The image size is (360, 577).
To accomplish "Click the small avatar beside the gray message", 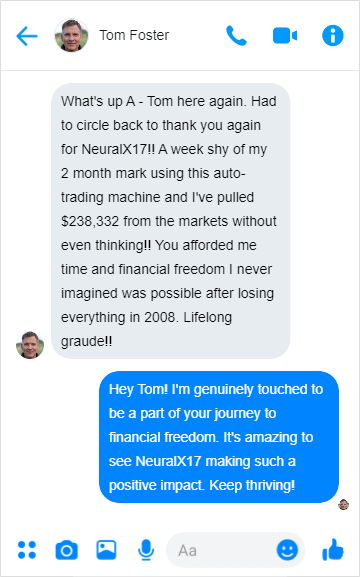I will coord(30,345).
